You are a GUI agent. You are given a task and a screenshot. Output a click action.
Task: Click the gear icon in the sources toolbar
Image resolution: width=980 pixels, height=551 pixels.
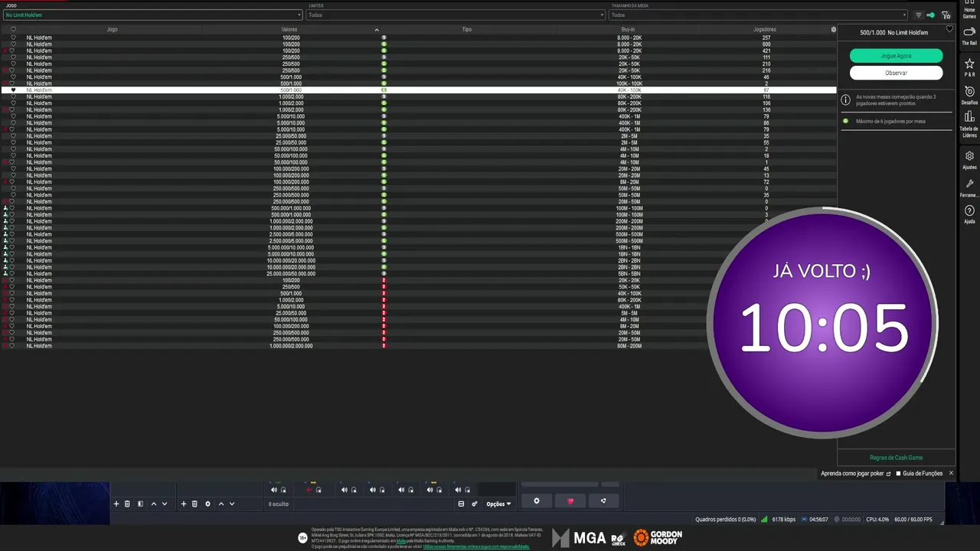coord(207,504)
